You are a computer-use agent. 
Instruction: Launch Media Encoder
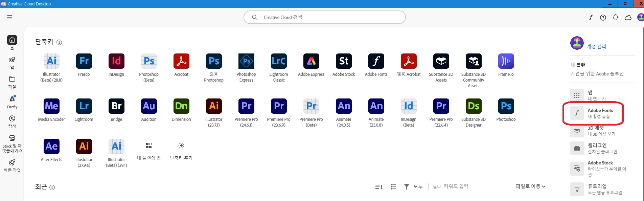[x=51, y=106]
